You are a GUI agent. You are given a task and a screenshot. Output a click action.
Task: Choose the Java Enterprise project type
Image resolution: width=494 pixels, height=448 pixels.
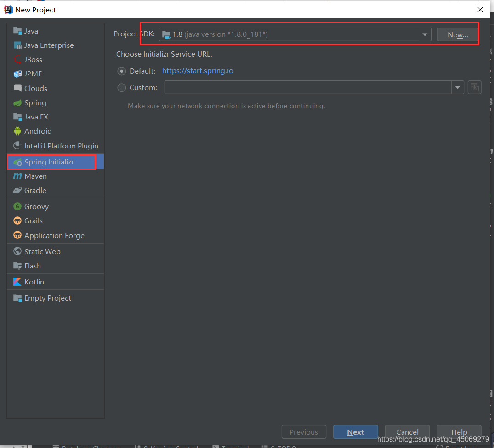pyautogui.click(x=56, y=45)
